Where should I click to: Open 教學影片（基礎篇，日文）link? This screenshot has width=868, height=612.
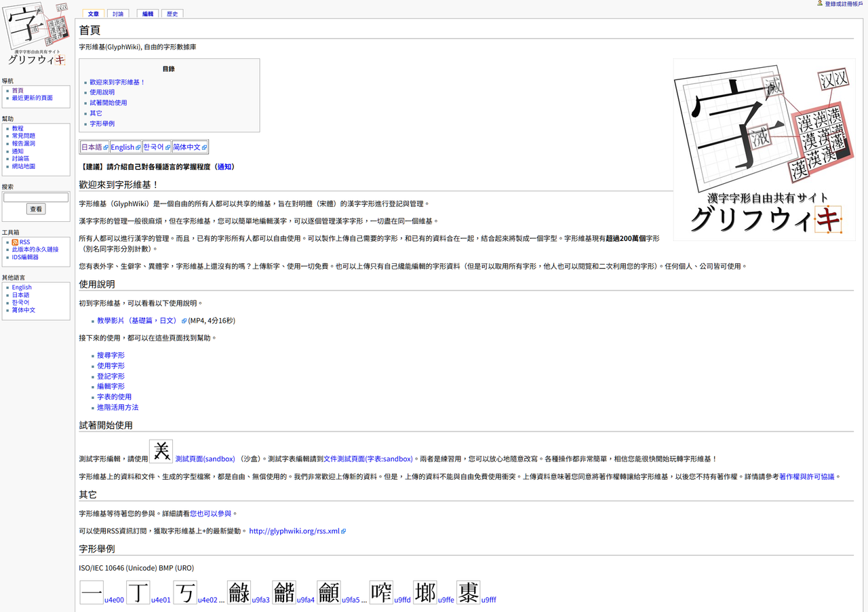pos(141,321)
